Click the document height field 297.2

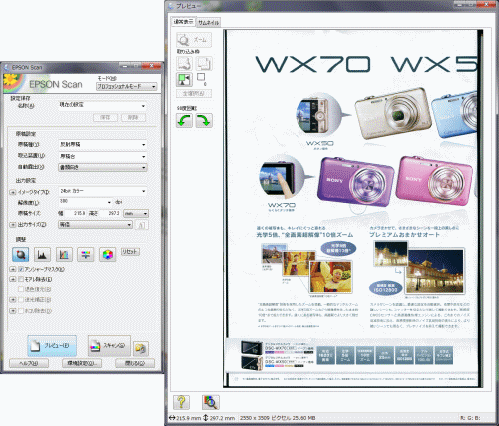tap(110, 213)
